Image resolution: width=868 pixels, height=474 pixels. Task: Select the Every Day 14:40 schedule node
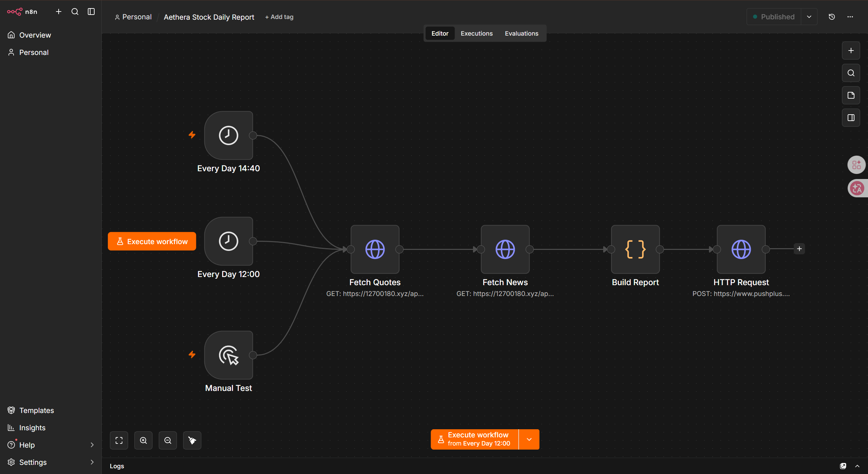pyautogui.click(x=229, y=135)
